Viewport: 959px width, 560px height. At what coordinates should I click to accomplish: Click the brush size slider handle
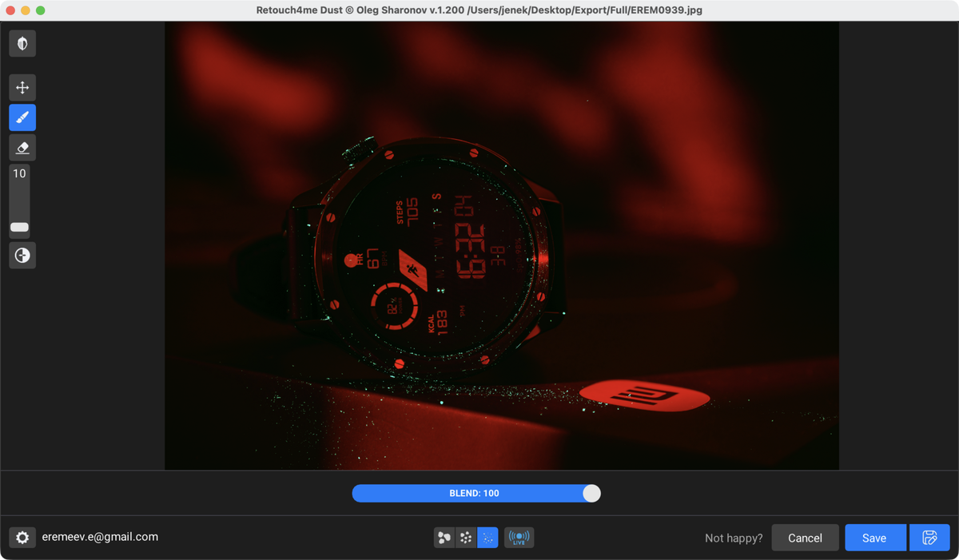[19, 228]
